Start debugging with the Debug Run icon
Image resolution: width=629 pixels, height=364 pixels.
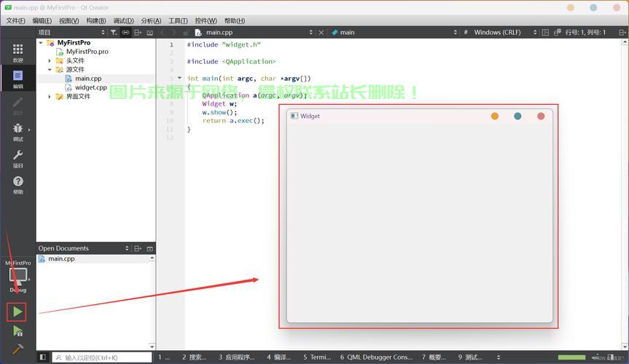[17, 331]
